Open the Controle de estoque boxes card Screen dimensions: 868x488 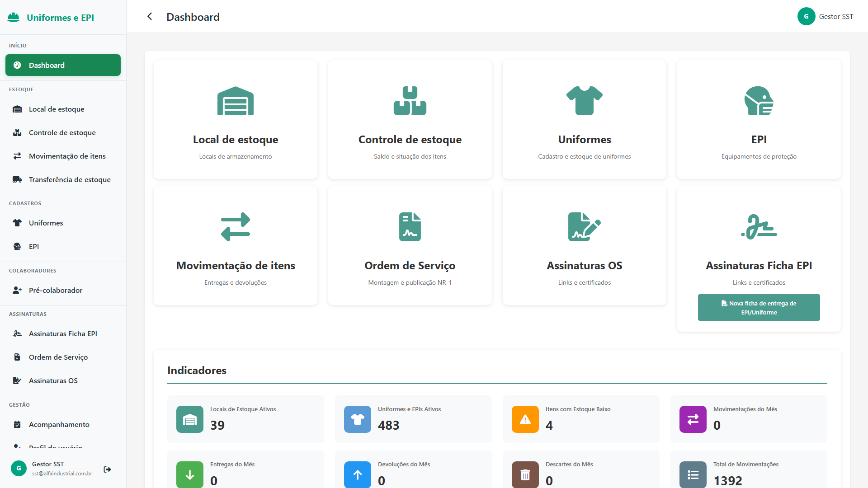tap(410, 120)
